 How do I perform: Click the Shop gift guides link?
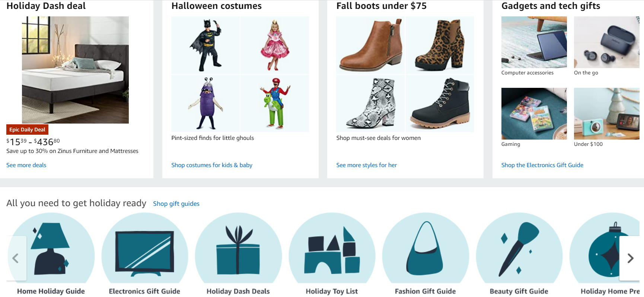coord(176,204)
